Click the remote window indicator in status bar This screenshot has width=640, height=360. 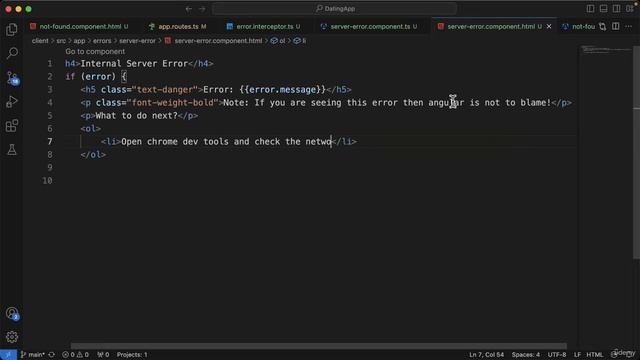click(8, 355)
